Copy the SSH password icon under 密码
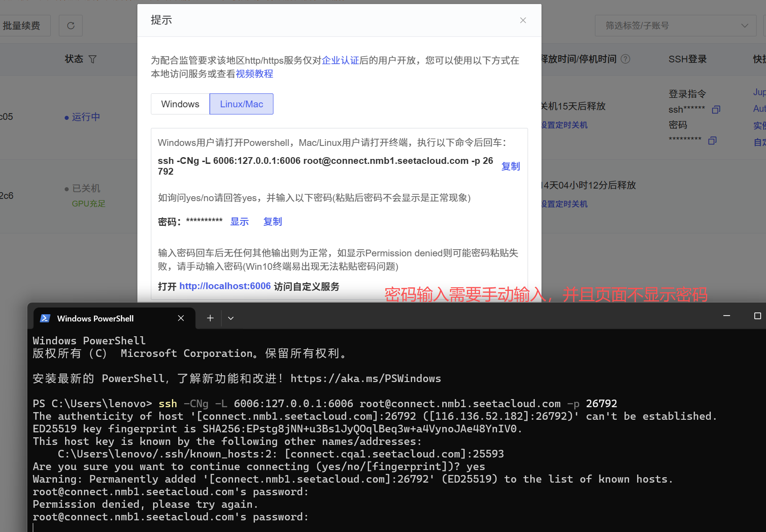Image resolution: width=766 pixels, height=532 pixels. pyautogui.click(x=712, y=141)
